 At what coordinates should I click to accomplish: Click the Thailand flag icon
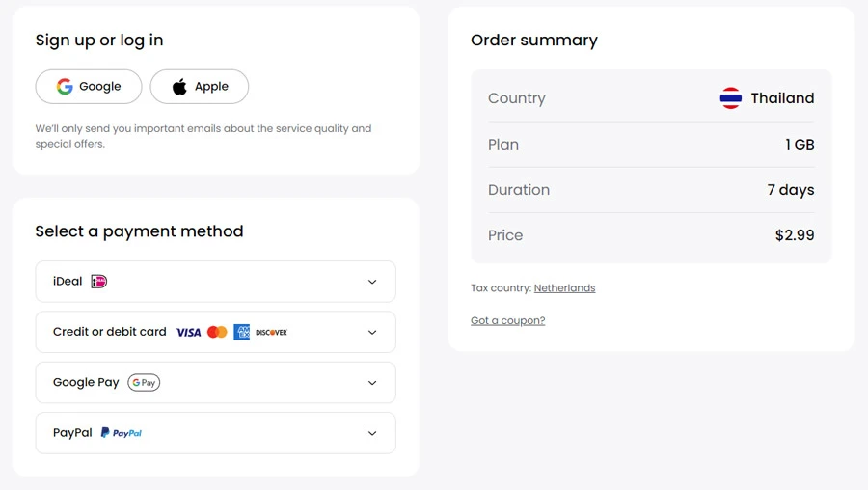(730, 98)
